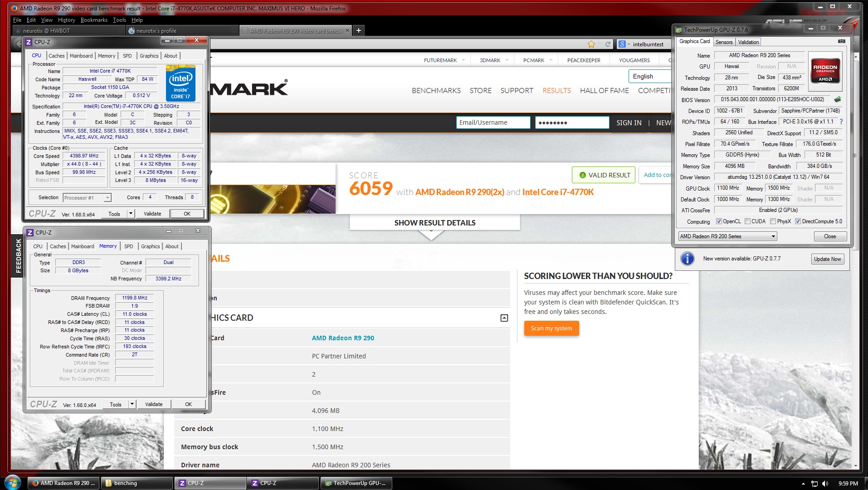This screenshot has width=868, height=490.
Task: Open the Processor #1 selection dropdown
Action: tap(87, 198)
